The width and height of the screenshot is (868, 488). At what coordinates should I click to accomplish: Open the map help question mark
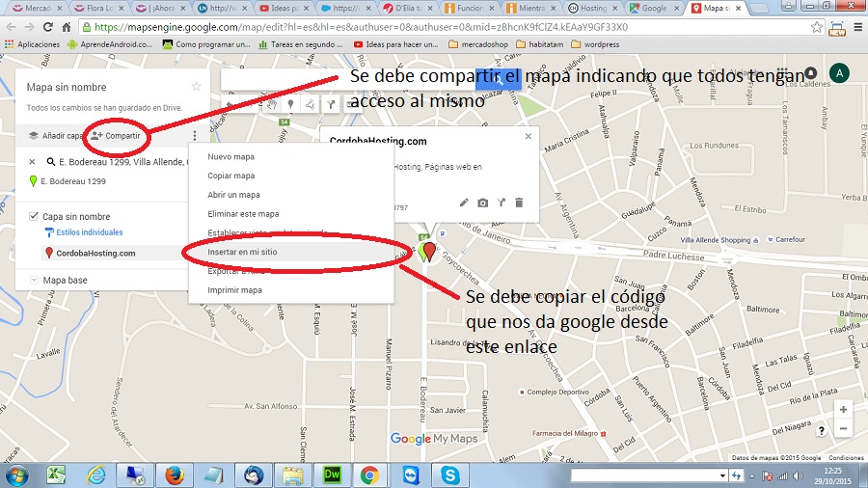pos(822,430)
